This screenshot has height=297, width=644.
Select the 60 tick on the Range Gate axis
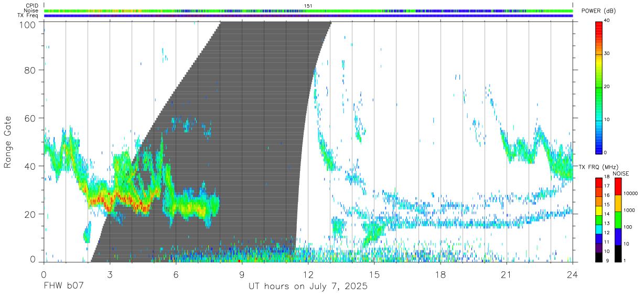31,118
